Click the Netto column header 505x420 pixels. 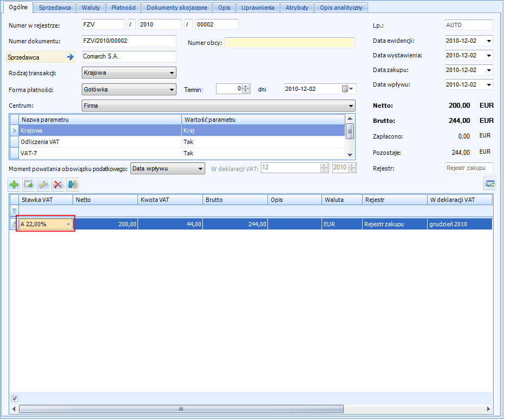106,200
